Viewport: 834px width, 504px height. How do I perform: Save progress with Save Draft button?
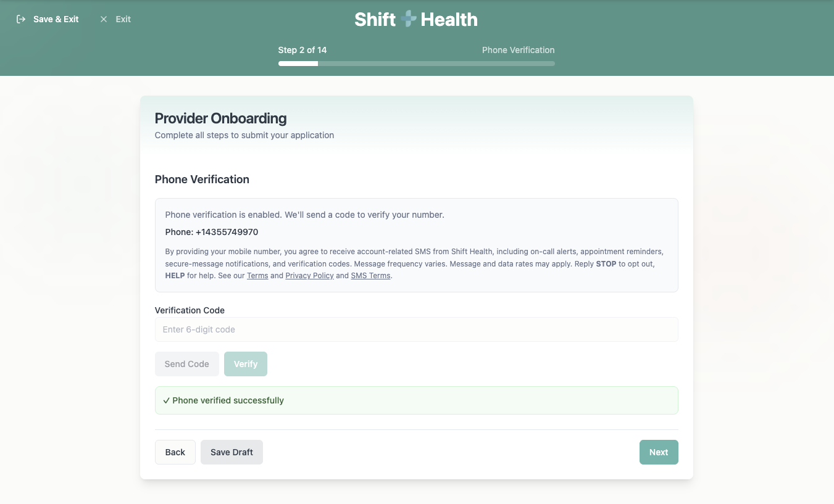coord(231,452)
